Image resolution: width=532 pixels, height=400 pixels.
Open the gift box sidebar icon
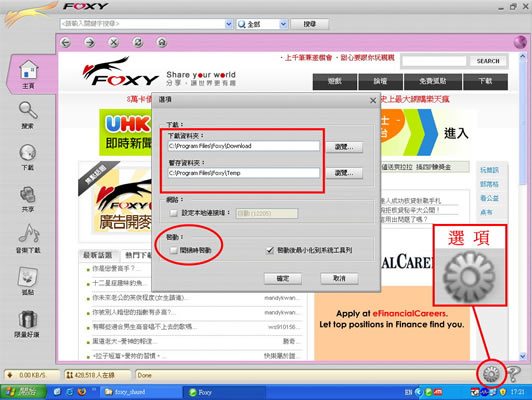27,324
